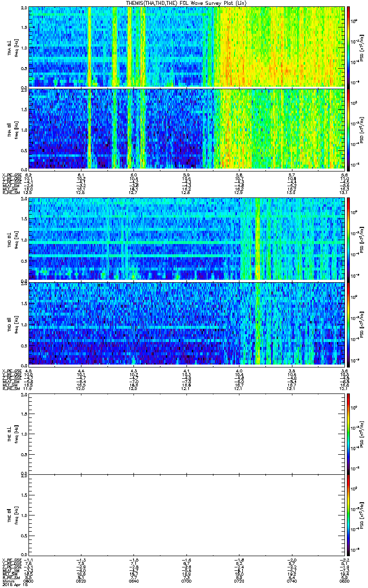This screenshot has width=368, height=588.
Task: Click the color bar beside THE B-perpendicular panel
Action: point(349,434)
